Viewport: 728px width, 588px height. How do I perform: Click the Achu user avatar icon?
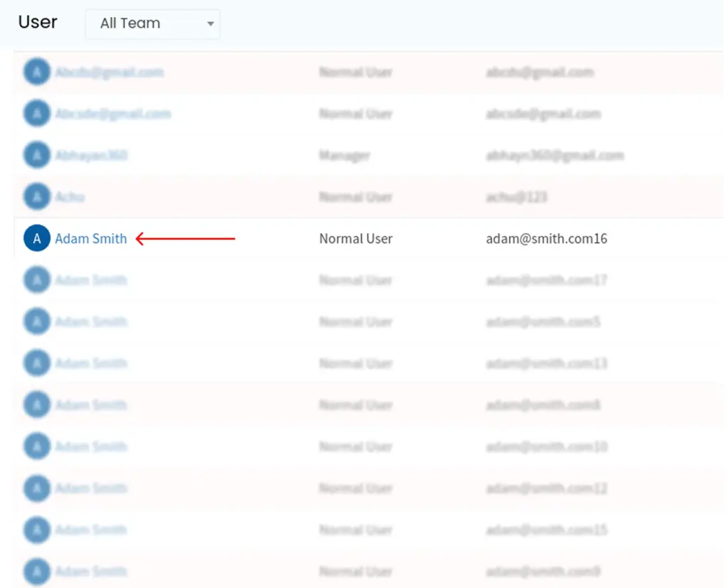[37, 197]
